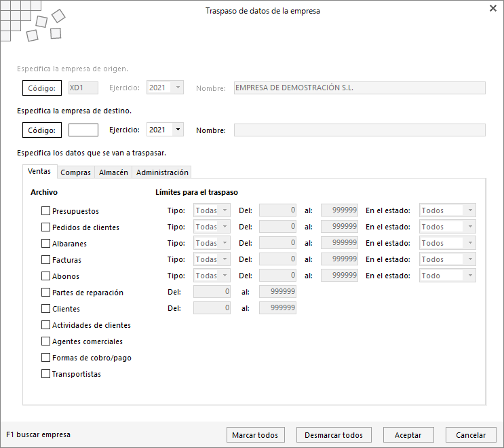The width and height of the screenshot is (504, 448).
Task: Check the Presupuestos checkbox
Action: tap(45, 211)
